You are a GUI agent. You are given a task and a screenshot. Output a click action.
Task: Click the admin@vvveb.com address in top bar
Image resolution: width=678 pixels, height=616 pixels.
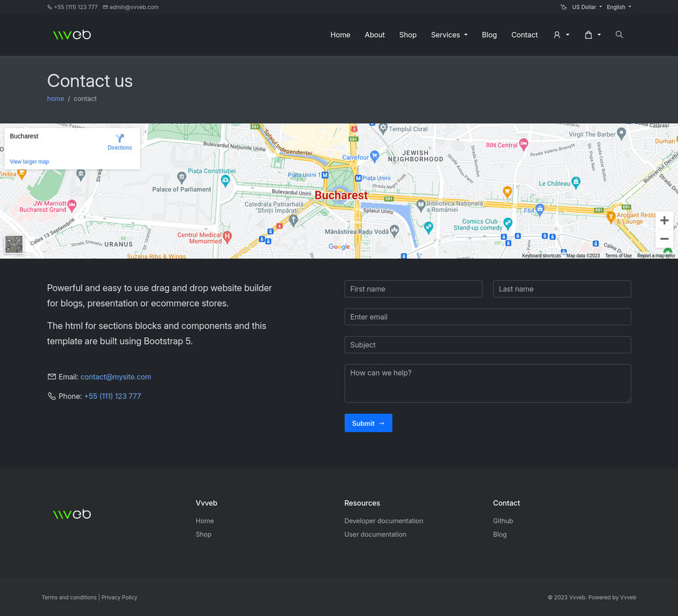[134, 7]
